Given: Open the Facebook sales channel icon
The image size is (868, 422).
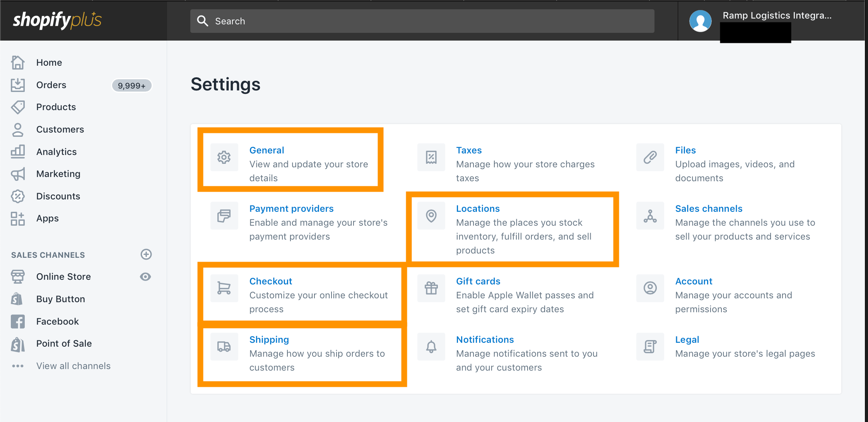Looking at the screenshot, I should 17,321.
